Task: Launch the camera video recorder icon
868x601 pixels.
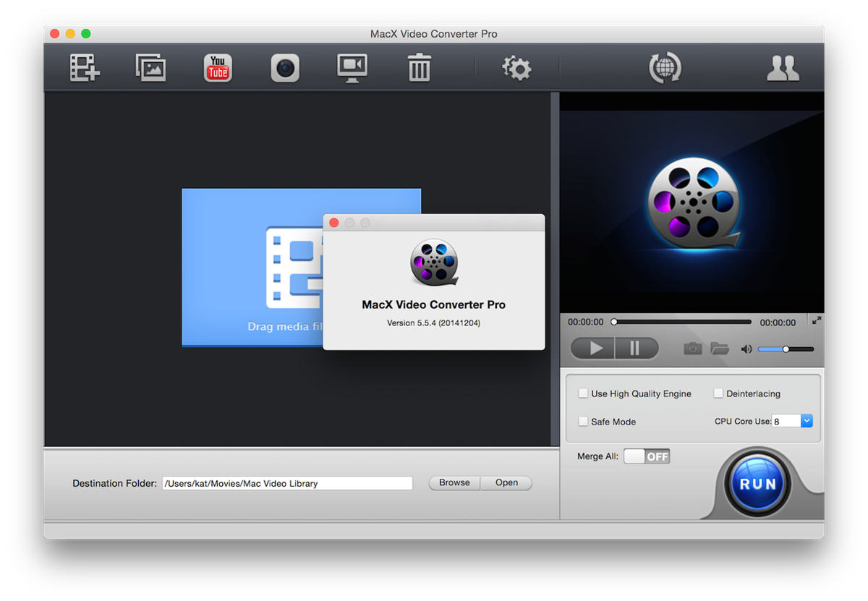Action: 285,68
